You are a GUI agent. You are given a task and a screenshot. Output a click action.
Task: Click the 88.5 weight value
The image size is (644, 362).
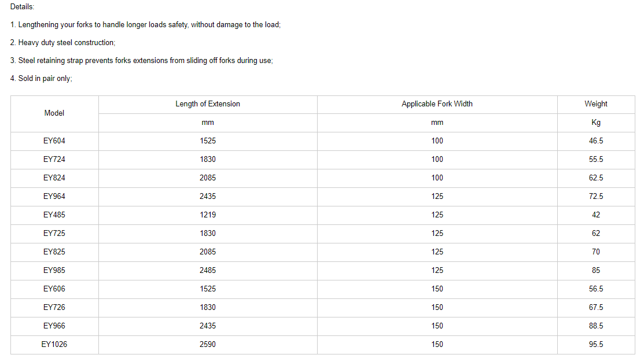coord(596,326)
